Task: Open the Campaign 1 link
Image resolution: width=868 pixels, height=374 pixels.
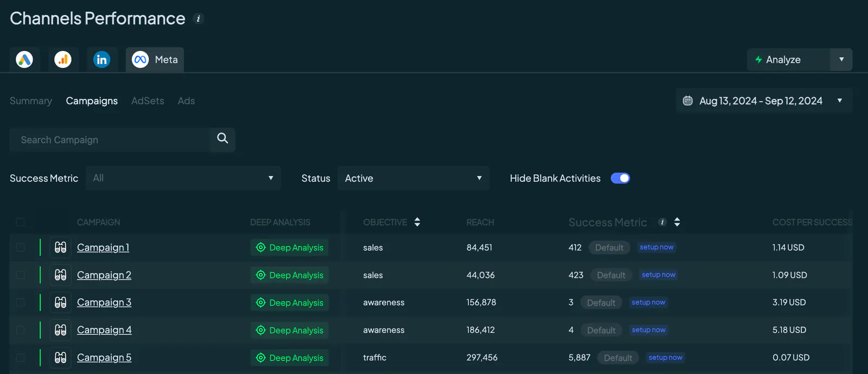Action: pyautogui.click(x=103, y=248)
